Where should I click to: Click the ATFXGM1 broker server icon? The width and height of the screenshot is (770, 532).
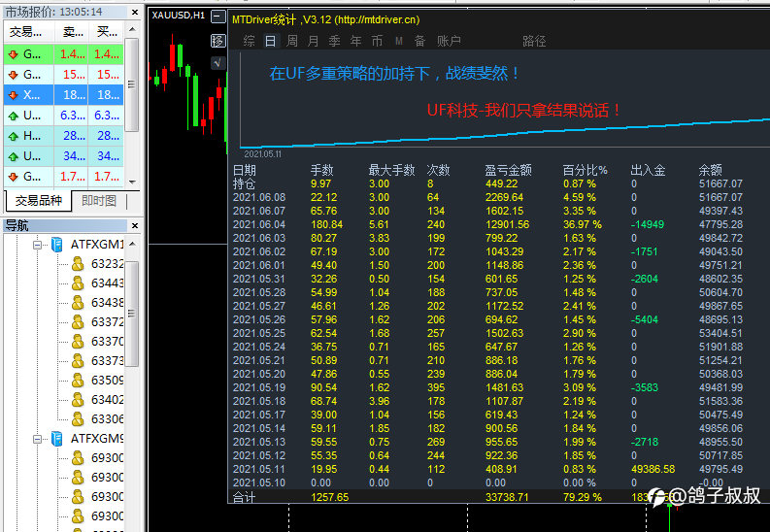coord(57,245)
